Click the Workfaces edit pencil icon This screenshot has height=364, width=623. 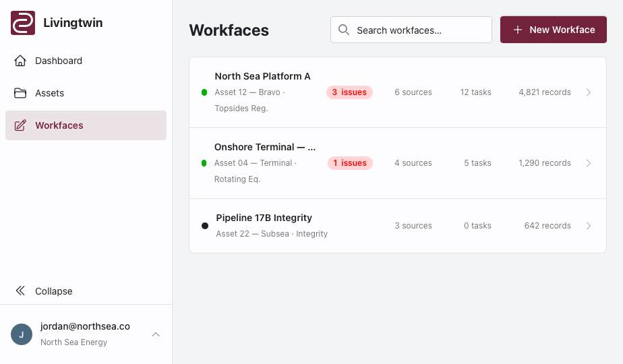click(20, 125)
